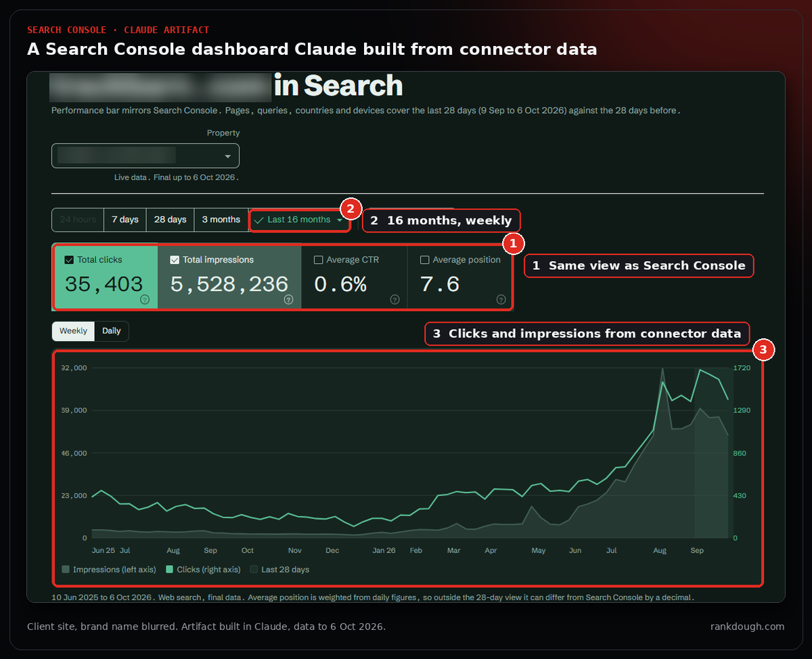This screenshot has height=659, width=812.
Task: Switch chart granularity to Daily
Action: point(112,331)
